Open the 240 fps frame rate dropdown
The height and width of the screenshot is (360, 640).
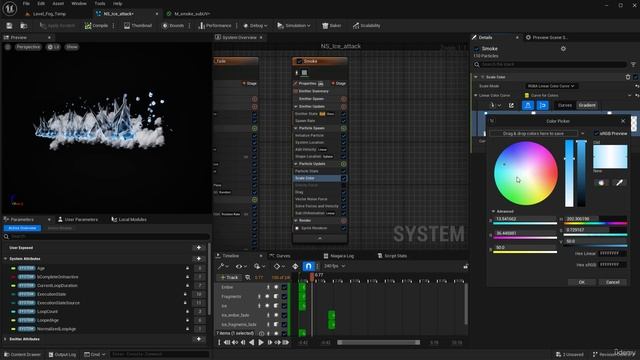(334, 266)
